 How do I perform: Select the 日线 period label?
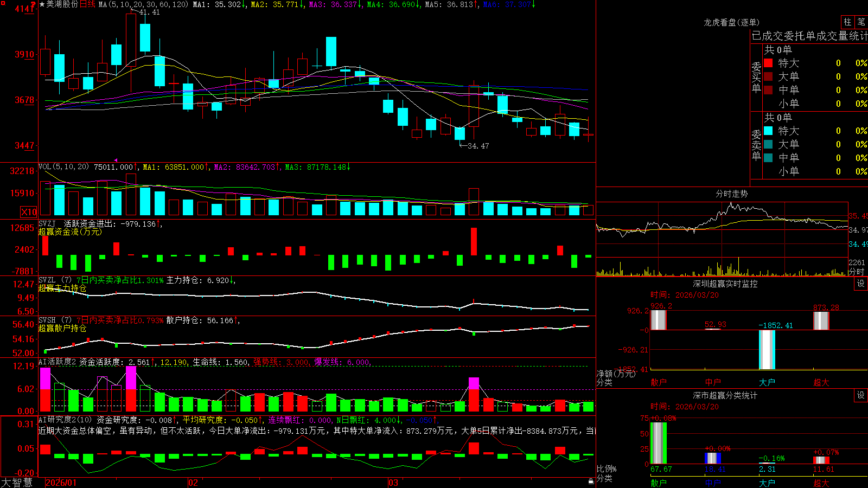click(x=88, y=4)
